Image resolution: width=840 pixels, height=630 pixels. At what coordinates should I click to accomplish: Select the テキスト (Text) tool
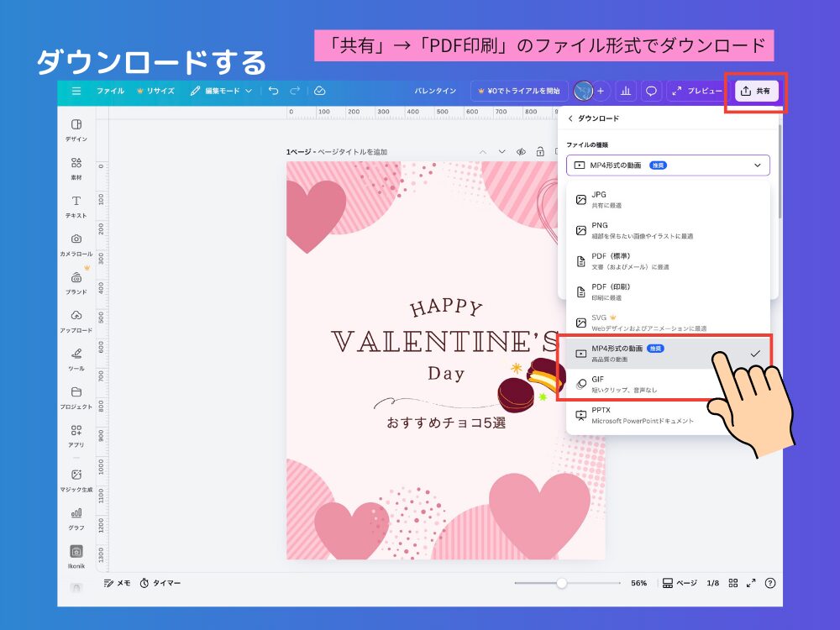tap(76, 206)
